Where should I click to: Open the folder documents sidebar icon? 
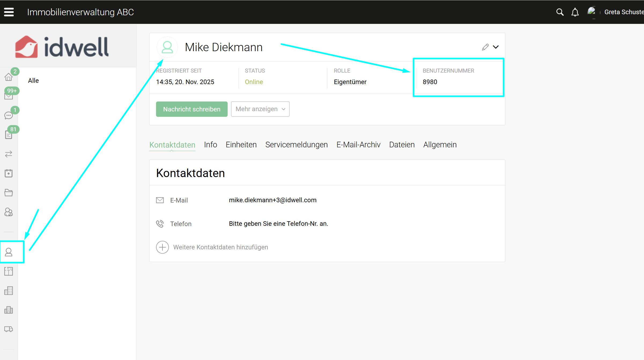point(9,193)
